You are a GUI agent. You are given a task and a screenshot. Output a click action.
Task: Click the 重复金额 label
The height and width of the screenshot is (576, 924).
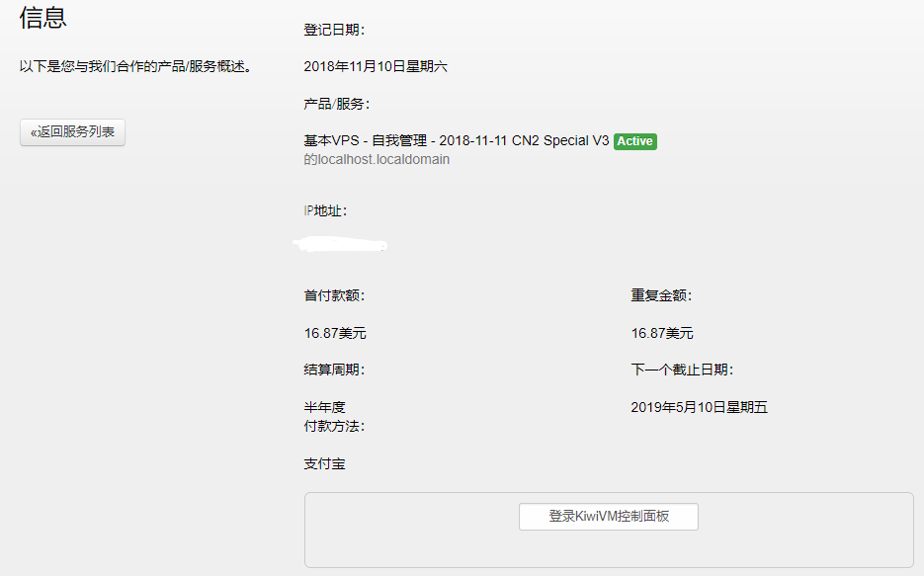pyautogui.click(x=661, y=295)
